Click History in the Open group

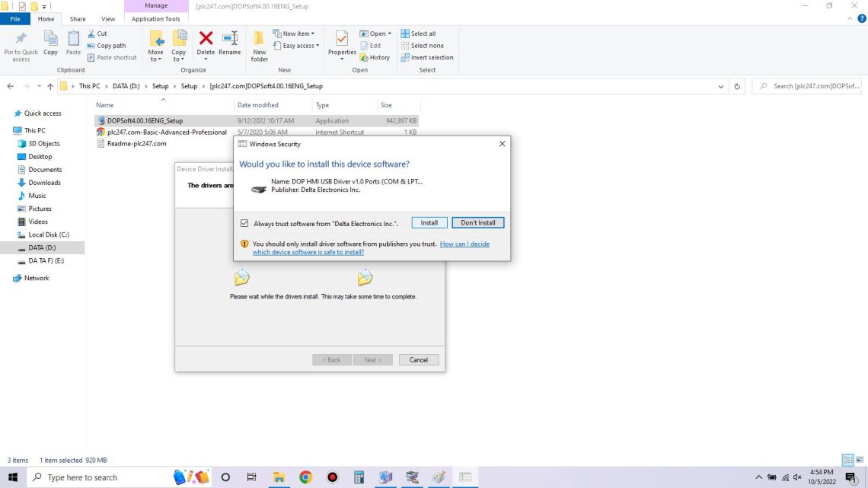click(x=375, y=58)
